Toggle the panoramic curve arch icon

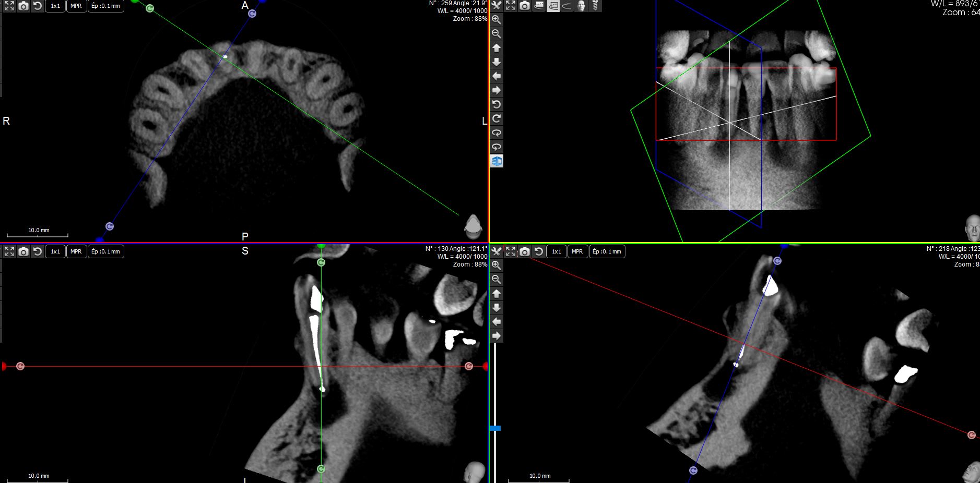567,6
